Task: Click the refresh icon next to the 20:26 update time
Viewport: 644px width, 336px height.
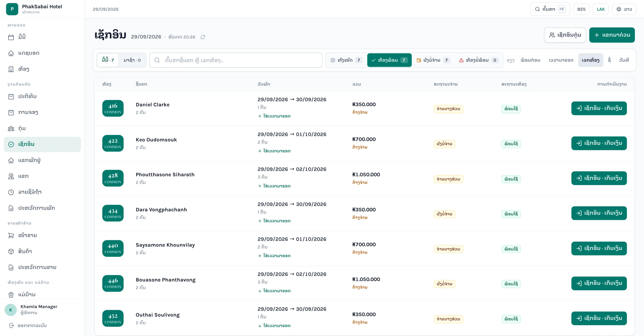Action: click(x=203, y=37)
